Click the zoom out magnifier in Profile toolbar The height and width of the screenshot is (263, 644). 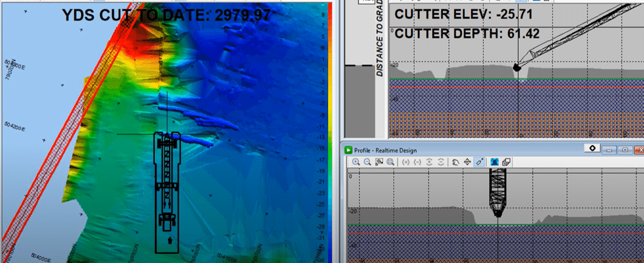coord(367,162)
